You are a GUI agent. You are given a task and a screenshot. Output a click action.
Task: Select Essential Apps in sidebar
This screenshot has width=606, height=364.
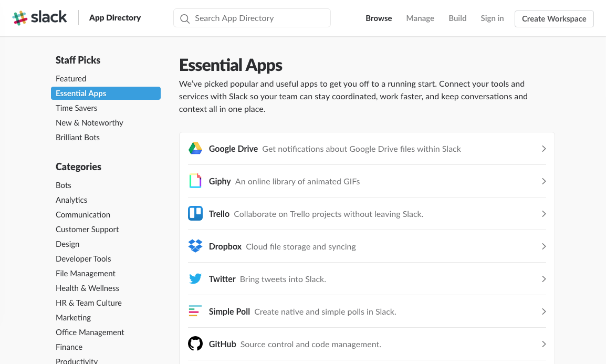pyautogui.click(x=106, y=93)
